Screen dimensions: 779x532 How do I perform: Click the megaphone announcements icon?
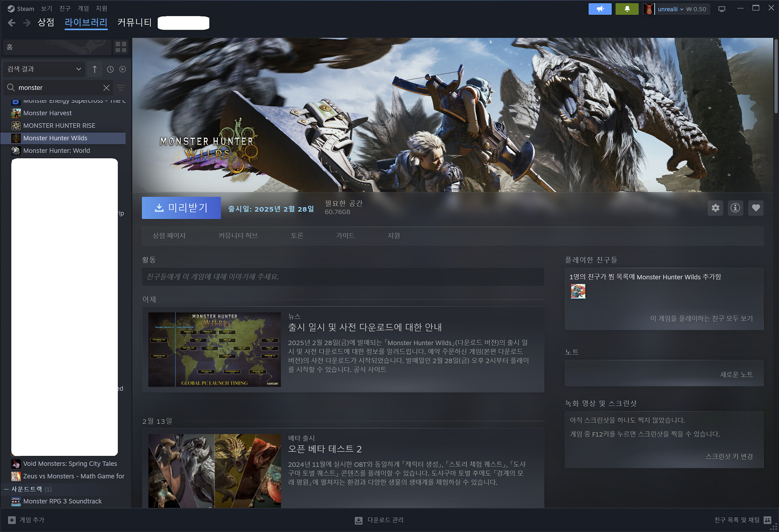(600, 9)
